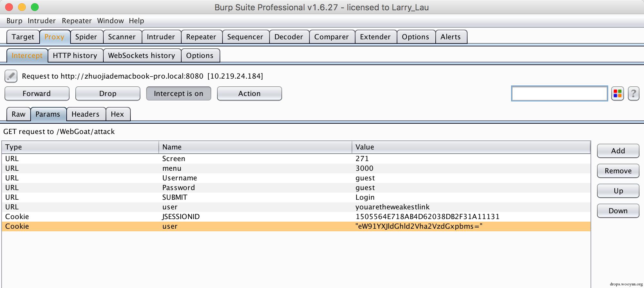Click the question mark help icon

tap(633, 94)
